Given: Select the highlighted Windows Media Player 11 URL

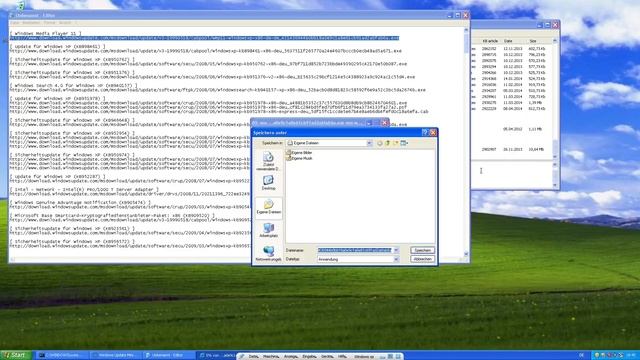Looking at the screenshot, I should [204, 38].
